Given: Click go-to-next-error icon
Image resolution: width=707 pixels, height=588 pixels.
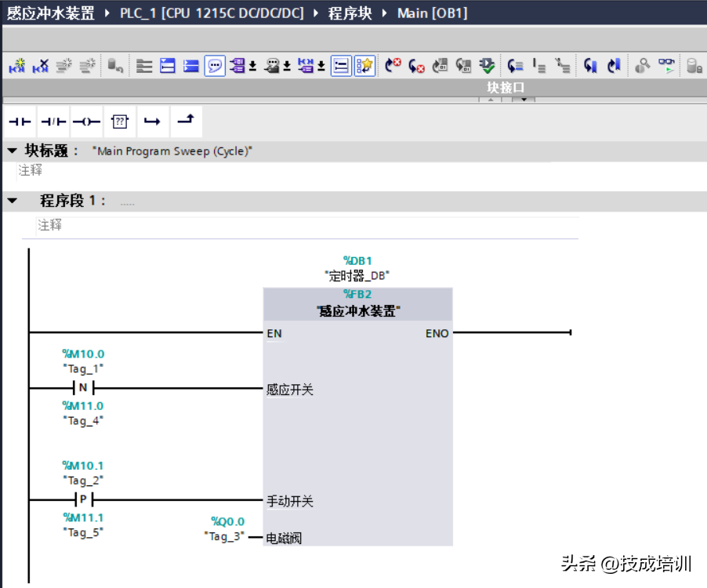Looking at the screenshot, I should (x=416, y=66).
